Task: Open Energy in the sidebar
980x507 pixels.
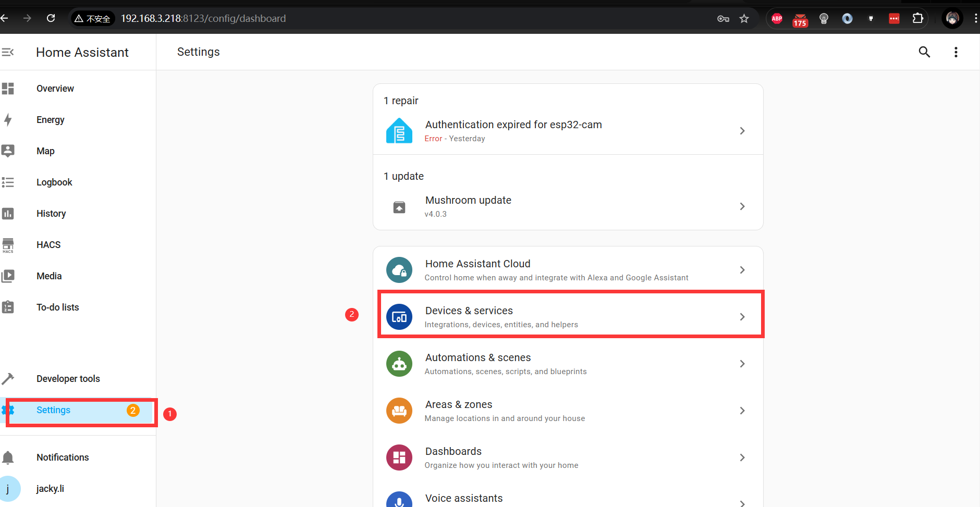Action: point(77,120)
